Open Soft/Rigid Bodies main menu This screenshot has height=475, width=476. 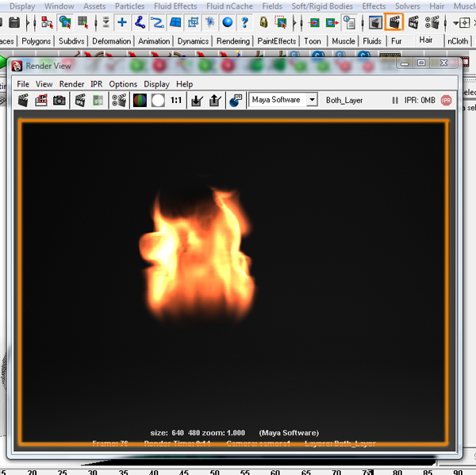(x=322, y=6)
